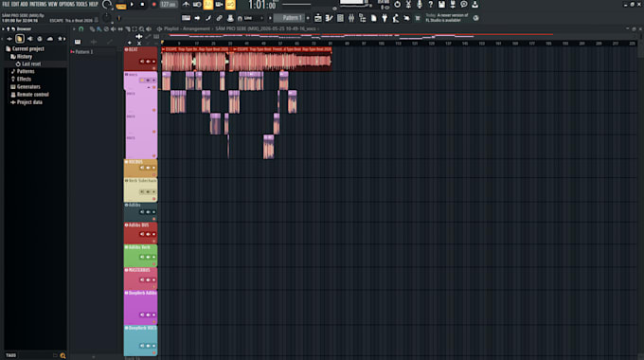This screenshot has height=360, width=644.
Task: Expand the Effects tree item
Action: pos(21,79)
